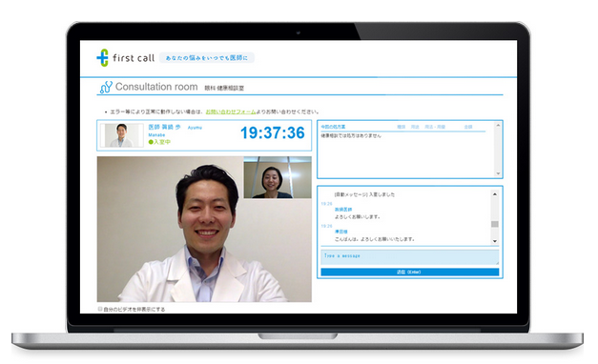Click the main doctor video feed

(x=204, y=229)
